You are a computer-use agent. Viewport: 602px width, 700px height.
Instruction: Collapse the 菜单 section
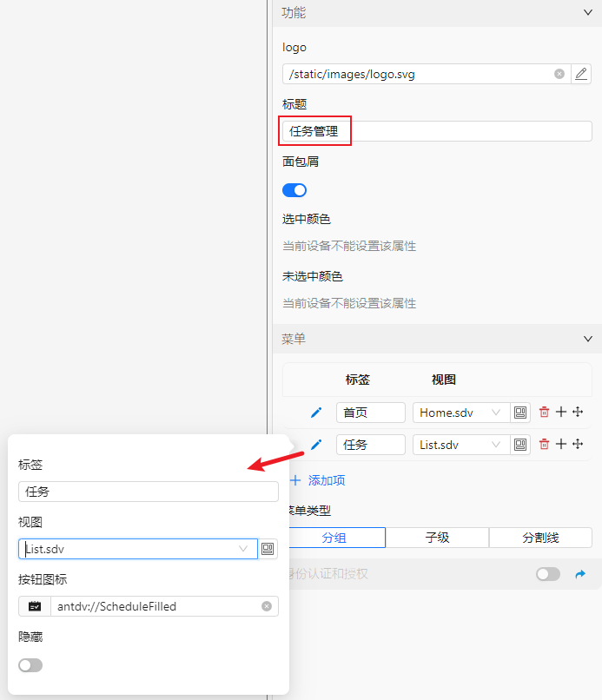pyautogui.click(x=587, y=339)
